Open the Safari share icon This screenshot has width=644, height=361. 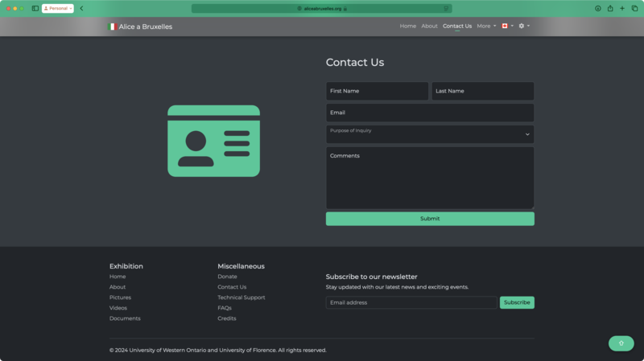click(x=610, y=8)
